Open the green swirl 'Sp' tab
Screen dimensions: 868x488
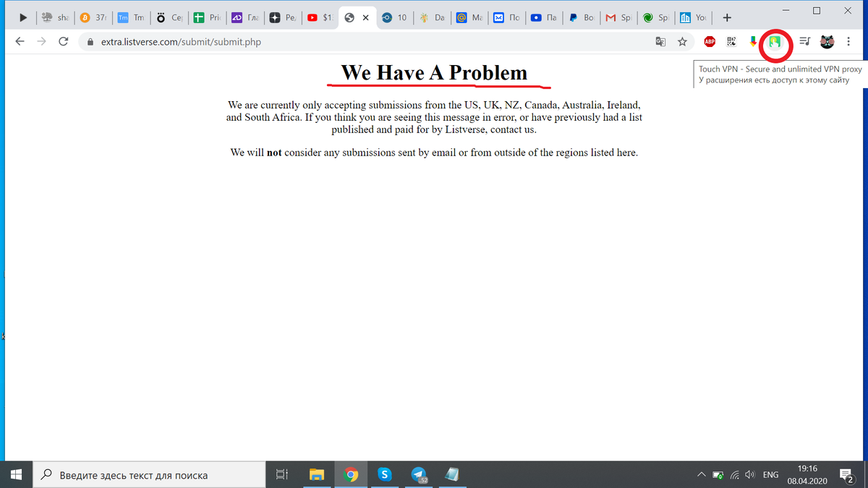tap(658, 17)
